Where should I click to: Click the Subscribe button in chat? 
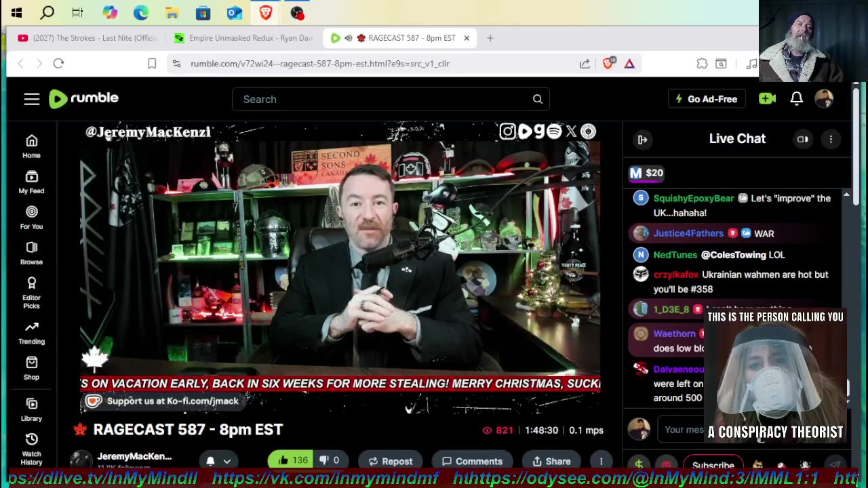pos(713,465)
